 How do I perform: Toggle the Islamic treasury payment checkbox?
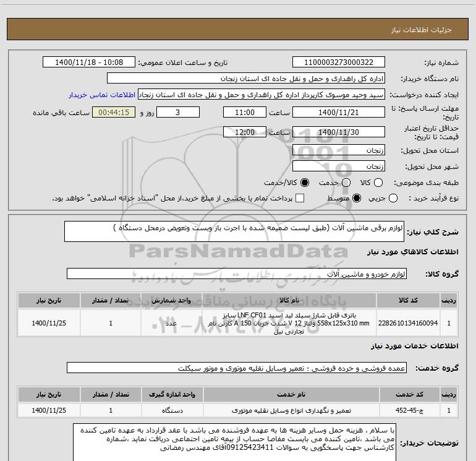point(300,198)
